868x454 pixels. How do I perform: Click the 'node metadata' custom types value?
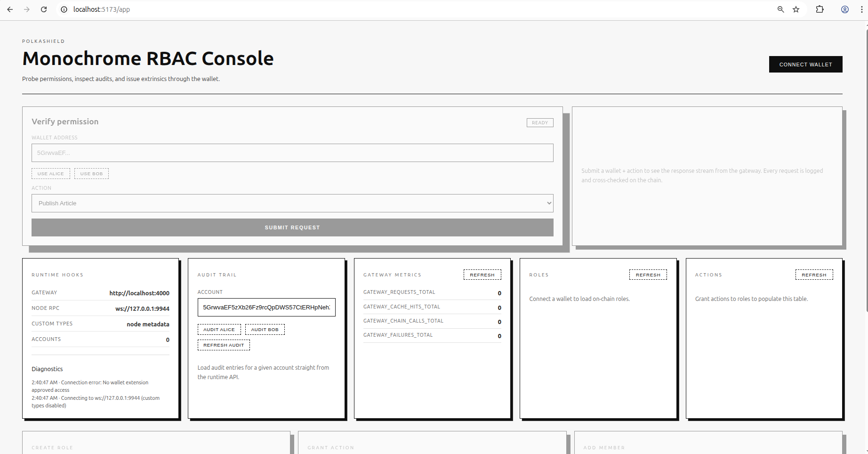pyautogui.click(x=148, y=324)
